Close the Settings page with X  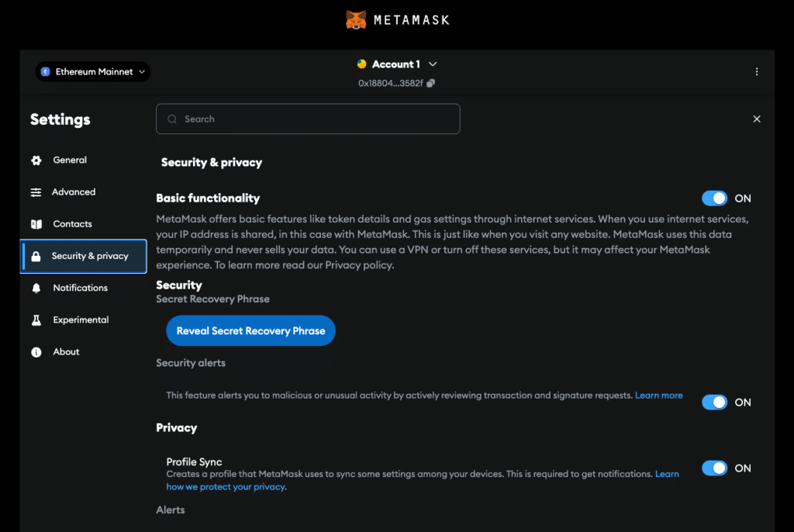click(x=757, y=119)
